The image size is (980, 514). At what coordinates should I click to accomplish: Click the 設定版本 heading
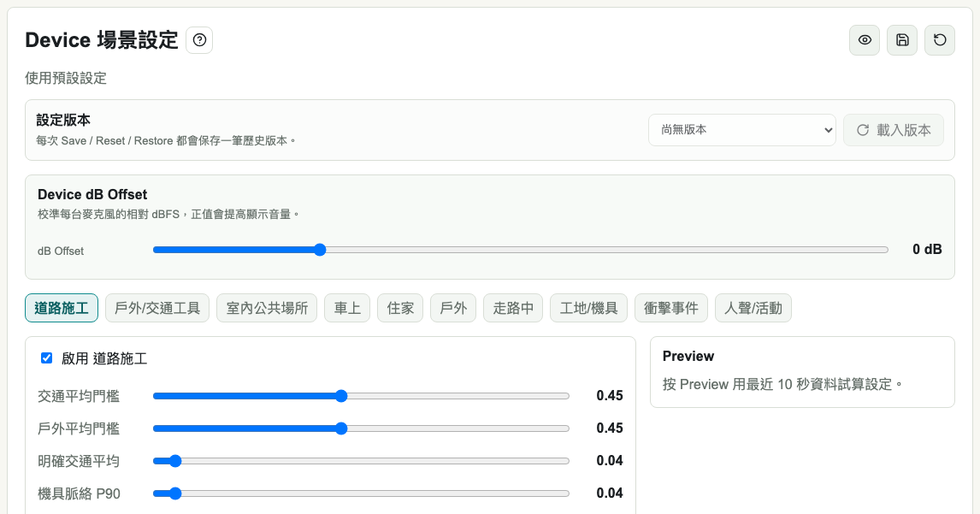tap(63, 120)
